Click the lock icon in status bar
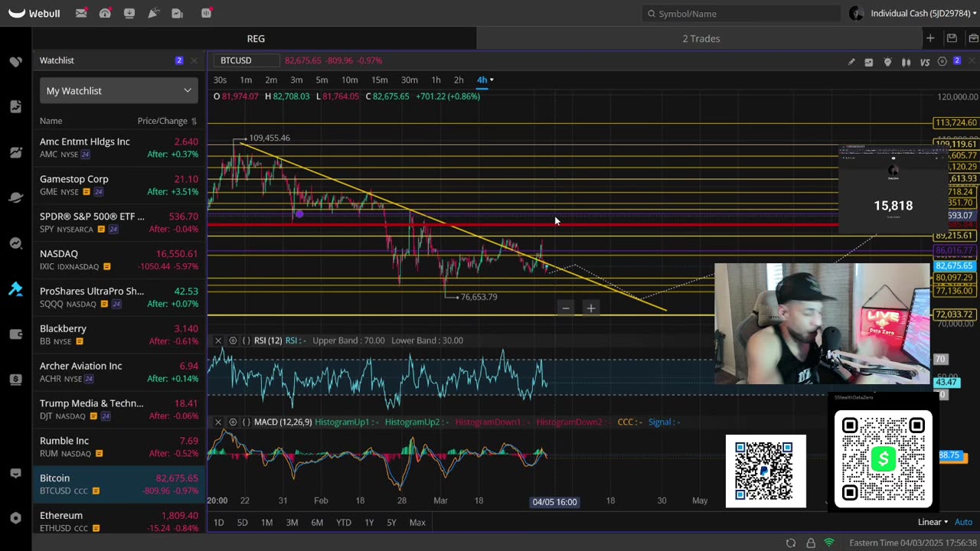 pyautogui.click(x=811, y=543)
